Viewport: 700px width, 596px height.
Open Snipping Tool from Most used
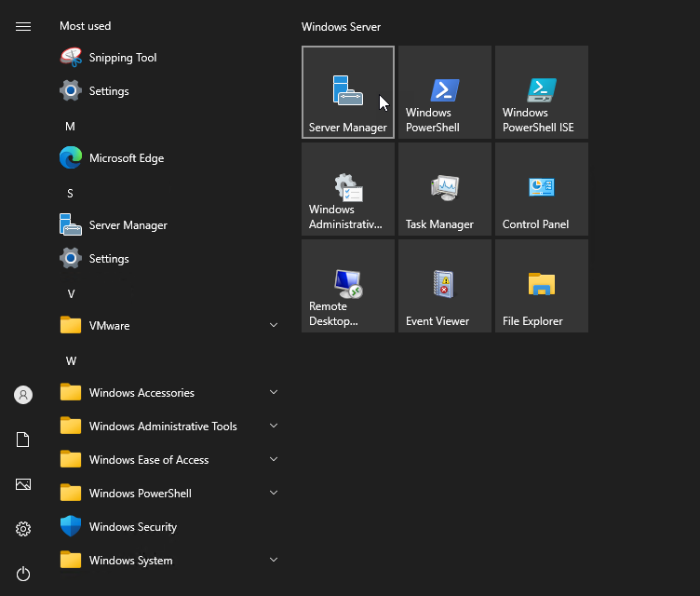(x=170, y=58)
